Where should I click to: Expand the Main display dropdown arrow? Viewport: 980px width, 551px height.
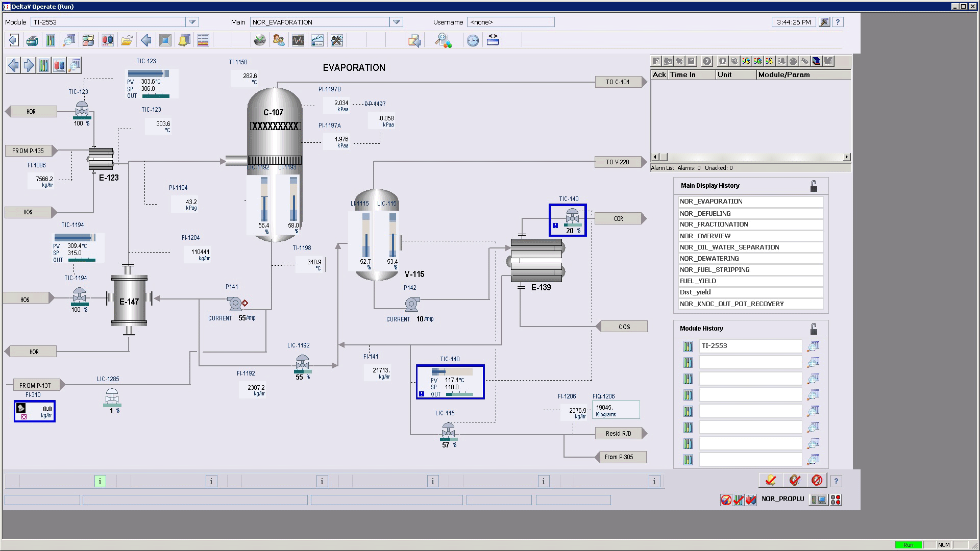pyautogui.click(x=396, y=22)
